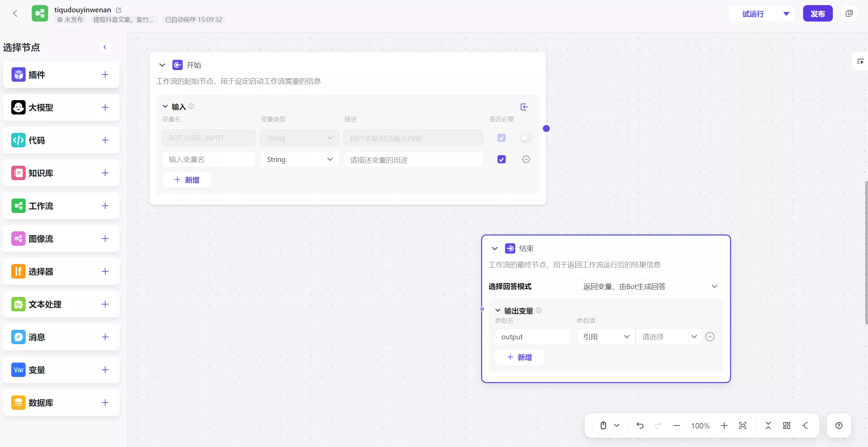Add a 工作流 workflow node
The image size is (868, 447).
pos(105,206)
